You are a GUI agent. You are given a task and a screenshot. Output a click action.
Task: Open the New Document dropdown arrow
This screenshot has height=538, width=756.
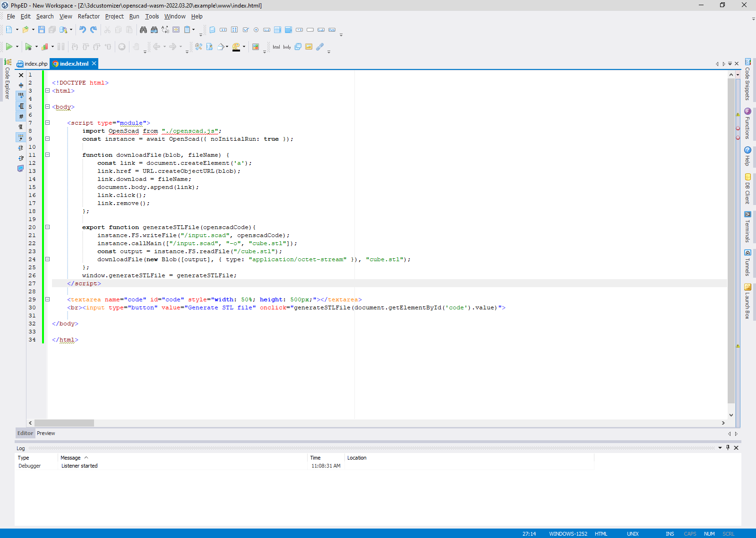tap(17, 30)
